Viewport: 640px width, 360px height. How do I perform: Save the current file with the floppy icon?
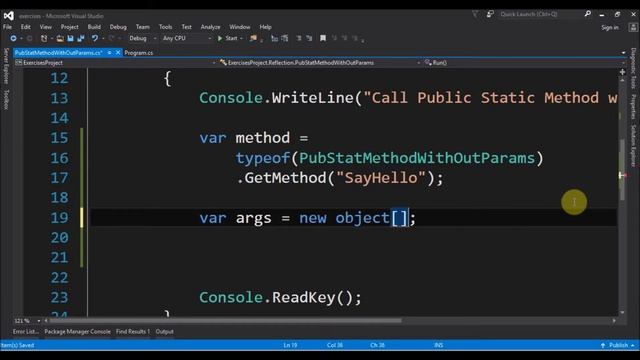pos(70,38)
